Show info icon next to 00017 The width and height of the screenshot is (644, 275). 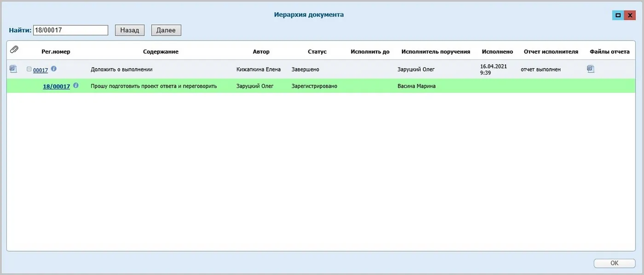tap(54, 69)
